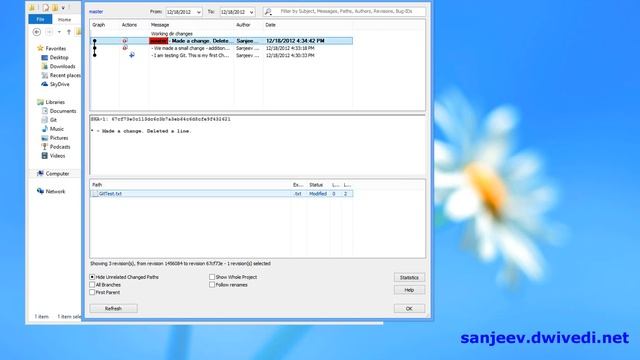Click the filter search magnifier icon
Viewport: 640px width, 360px height.
pos(268,12)
